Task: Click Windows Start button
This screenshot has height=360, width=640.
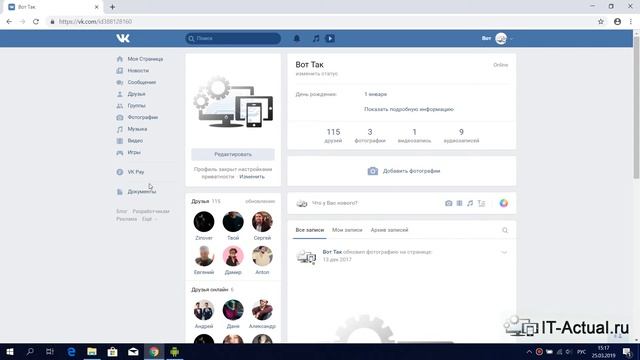Action: [10, 352]
